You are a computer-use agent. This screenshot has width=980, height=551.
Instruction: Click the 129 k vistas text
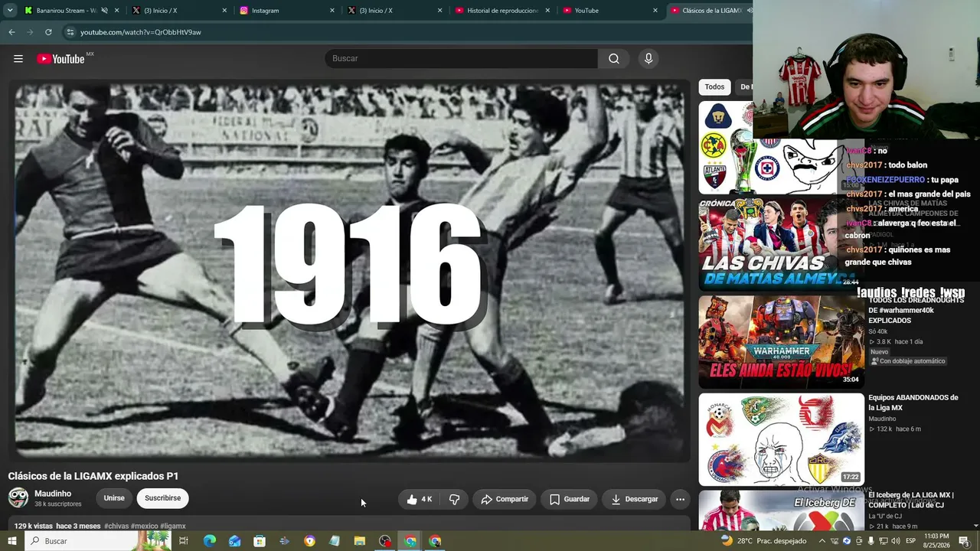pyautogui.click(x=33, y=527)
